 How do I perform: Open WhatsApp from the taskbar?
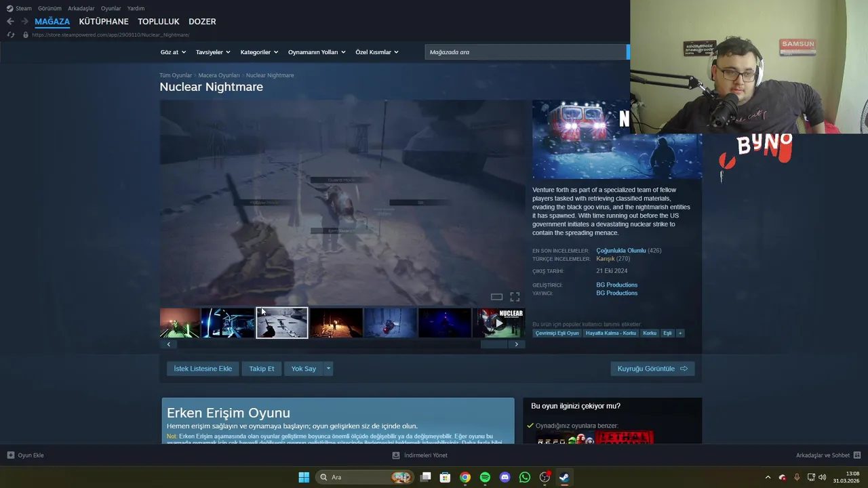pyautogui.click(x=524, y=477)
